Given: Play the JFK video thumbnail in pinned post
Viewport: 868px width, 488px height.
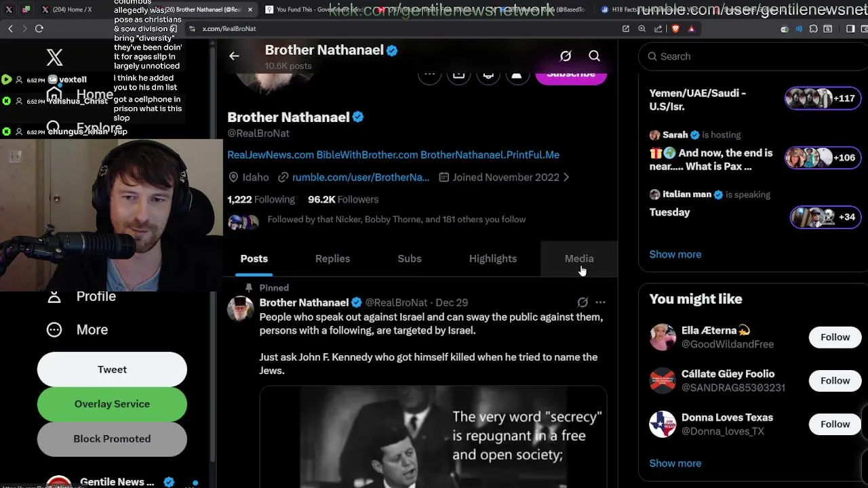Looking at the screenshot, I should pos(433,437).
